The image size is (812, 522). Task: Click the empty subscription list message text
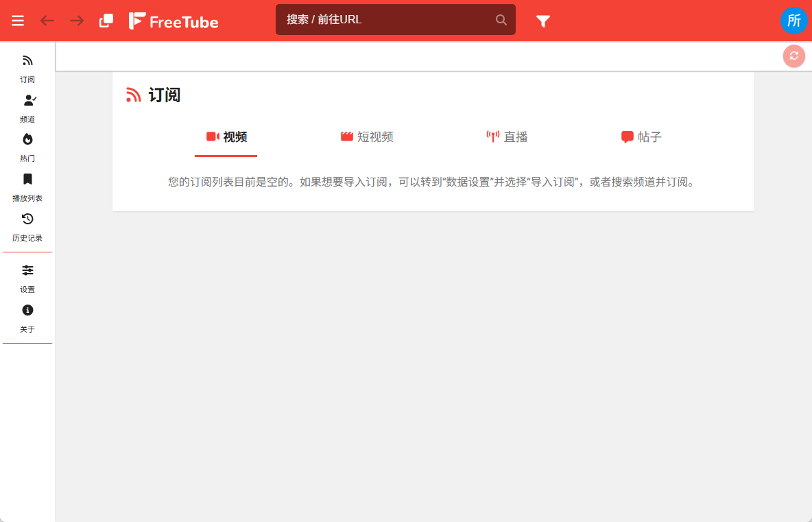433,182
